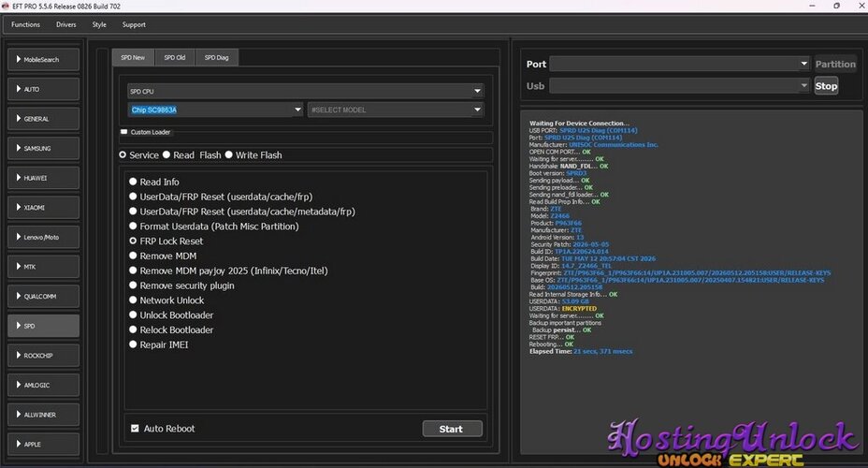868x468 pixels.
Task: Select Format Userdata (Patch Misc Partition)
Action: [x=133, y=226]
